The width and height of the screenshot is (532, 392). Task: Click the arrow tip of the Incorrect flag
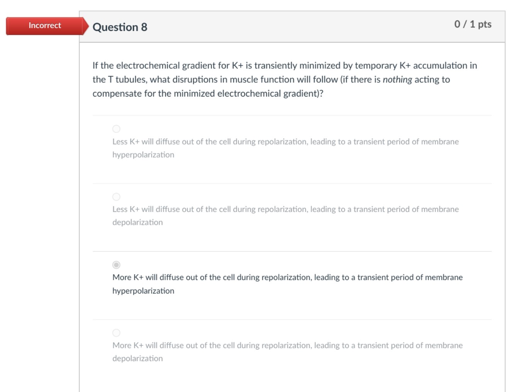(x=87, y=26)
